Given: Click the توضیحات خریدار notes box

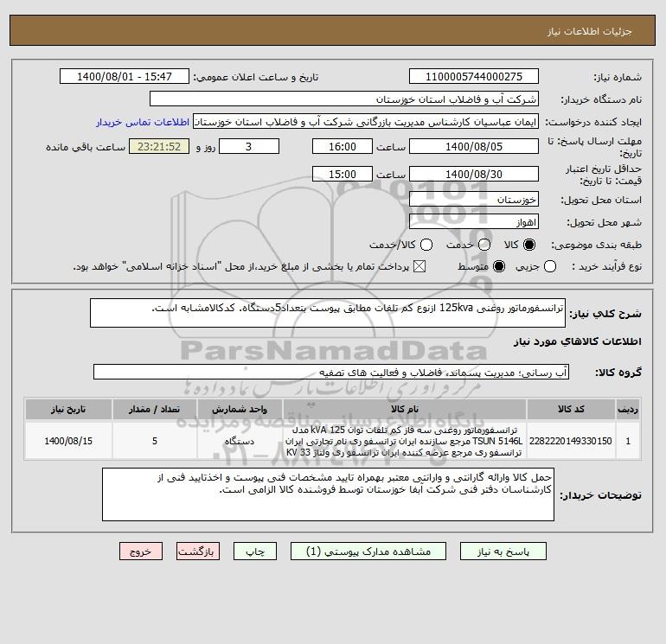Looking at the screenshot, I should click(x=328, y=494).
